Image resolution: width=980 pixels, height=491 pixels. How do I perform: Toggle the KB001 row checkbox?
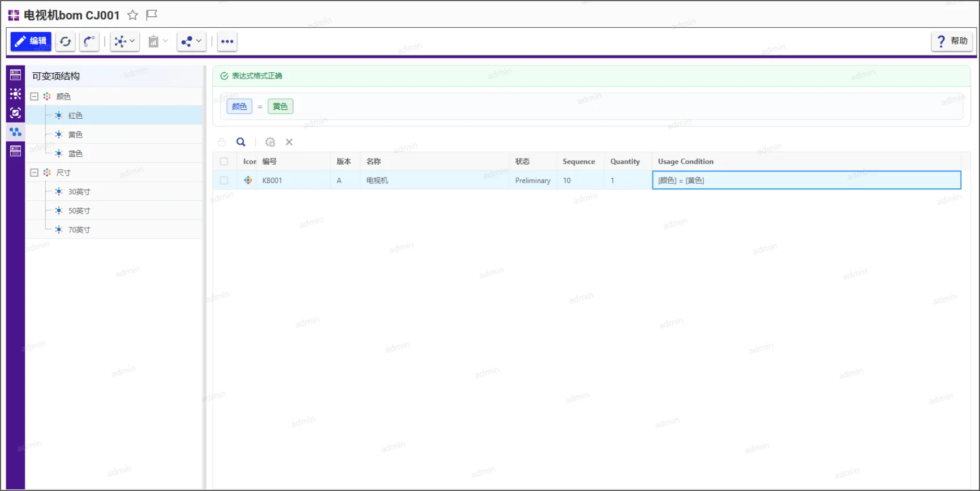pyautogui.click(x=224, y=180)
